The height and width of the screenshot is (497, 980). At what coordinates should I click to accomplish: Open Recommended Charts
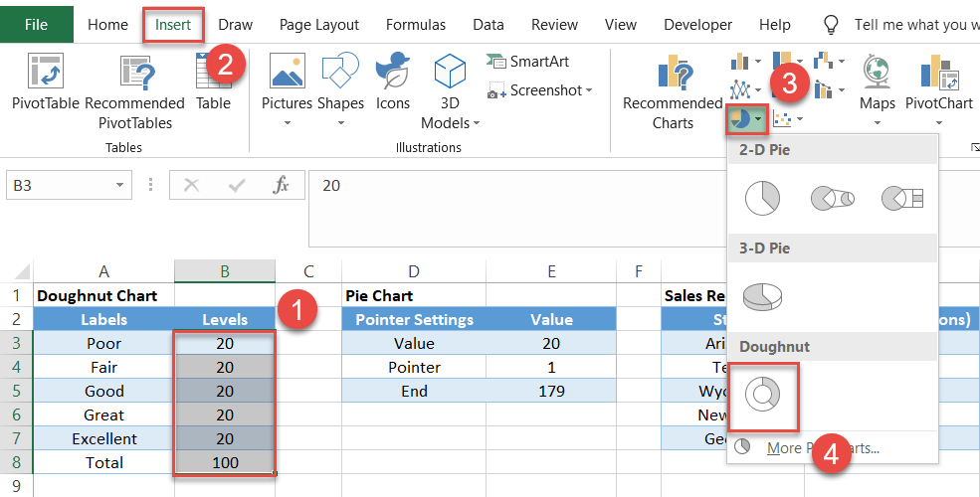click(x=674, y=91)
